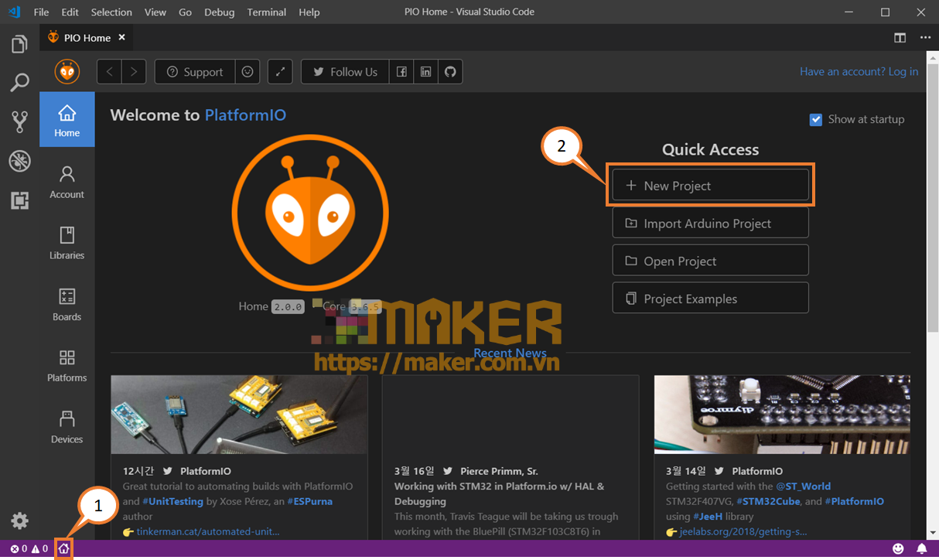
Task: Click the #ESPurna hashtag link
Action: coord(309,501)
